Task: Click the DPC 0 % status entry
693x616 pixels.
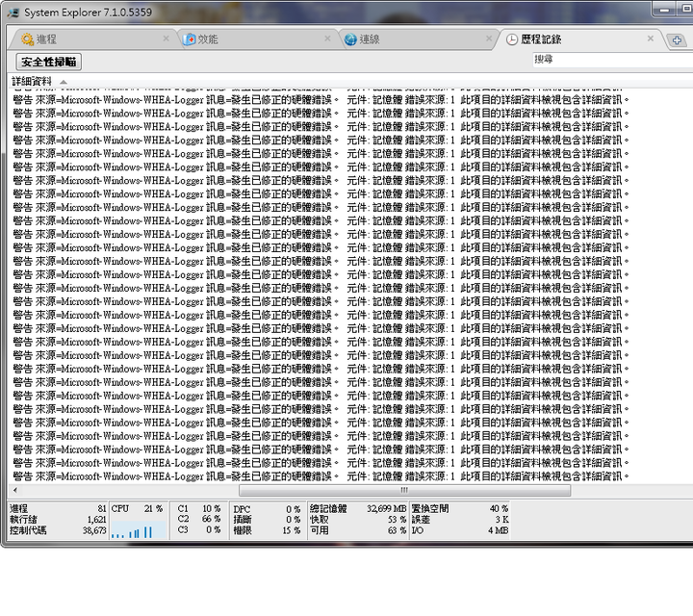Action: (267, 509)
